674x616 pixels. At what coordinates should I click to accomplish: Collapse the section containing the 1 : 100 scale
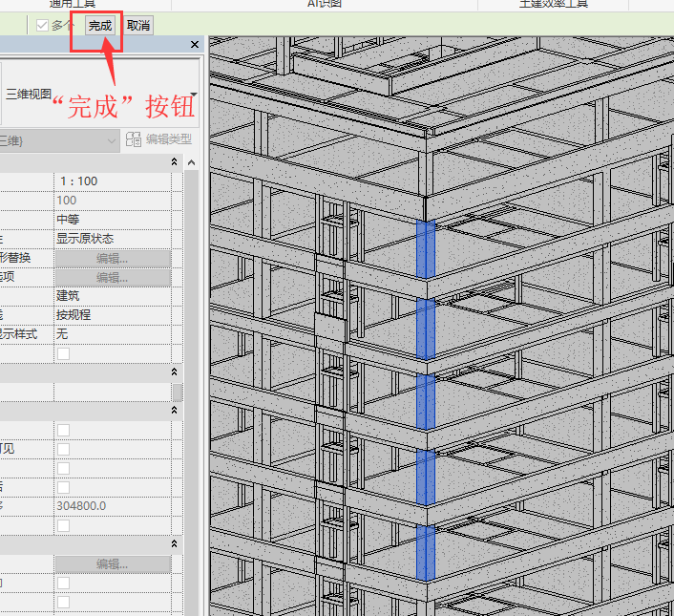174,161
